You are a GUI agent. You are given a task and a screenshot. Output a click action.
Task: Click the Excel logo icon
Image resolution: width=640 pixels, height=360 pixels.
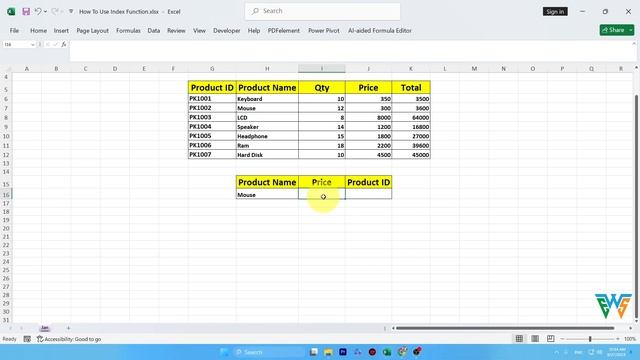(11, 11)
